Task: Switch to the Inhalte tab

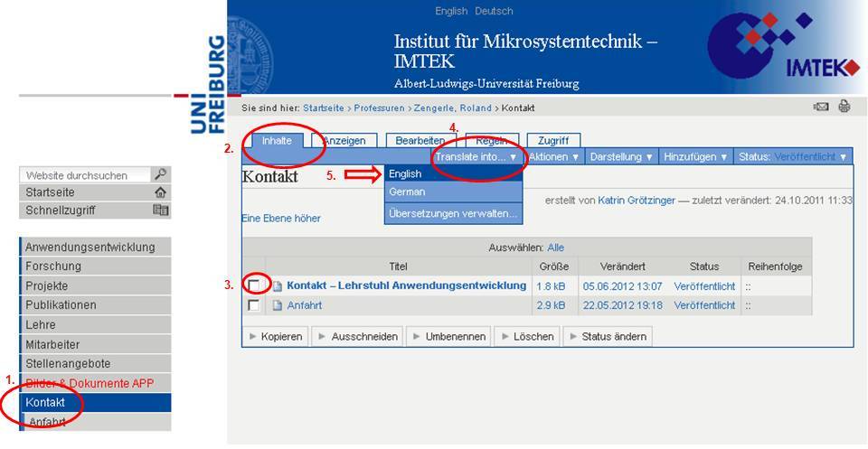Action: click(277, 141)
